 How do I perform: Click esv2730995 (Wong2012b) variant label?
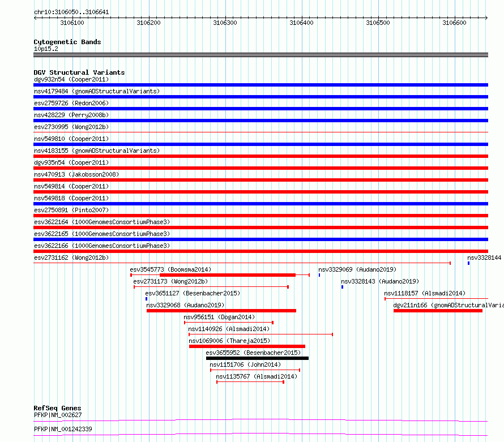[x=71, y=127]
